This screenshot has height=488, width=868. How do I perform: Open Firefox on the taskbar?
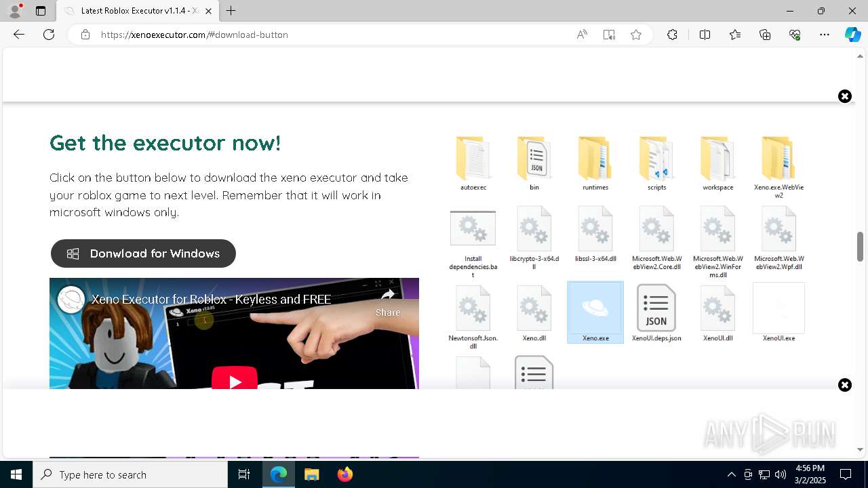(345, 474)
